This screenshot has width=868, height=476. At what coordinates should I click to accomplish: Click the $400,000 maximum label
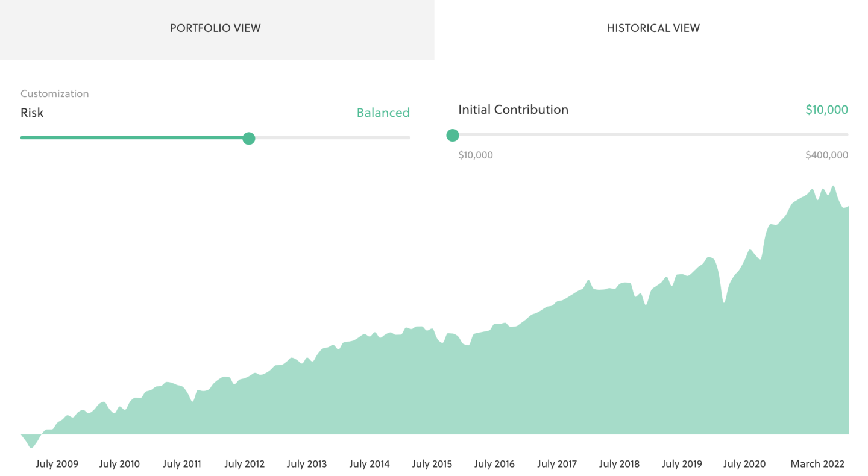point(826,155)
